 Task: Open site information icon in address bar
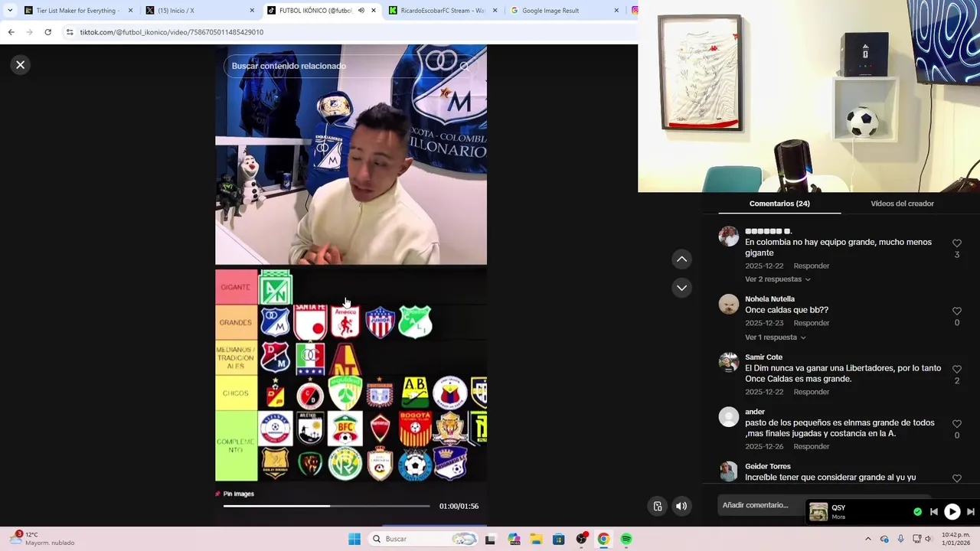tap(70, 32)
